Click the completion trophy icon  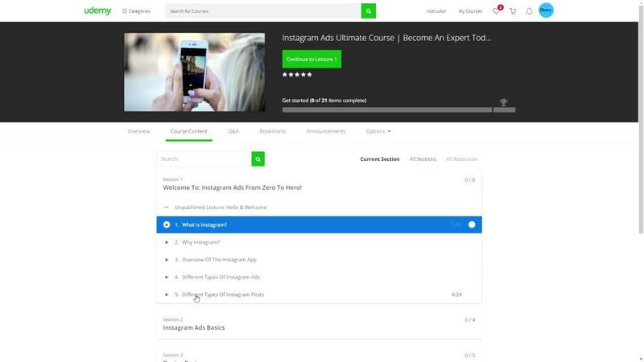click(504, 102)
